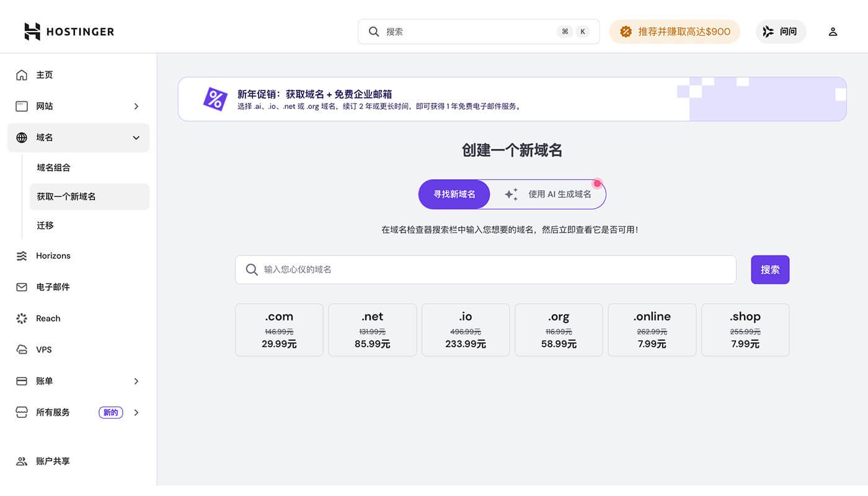Expand the 所有服务 menu

pyautogui.click(x=136, y=412)
